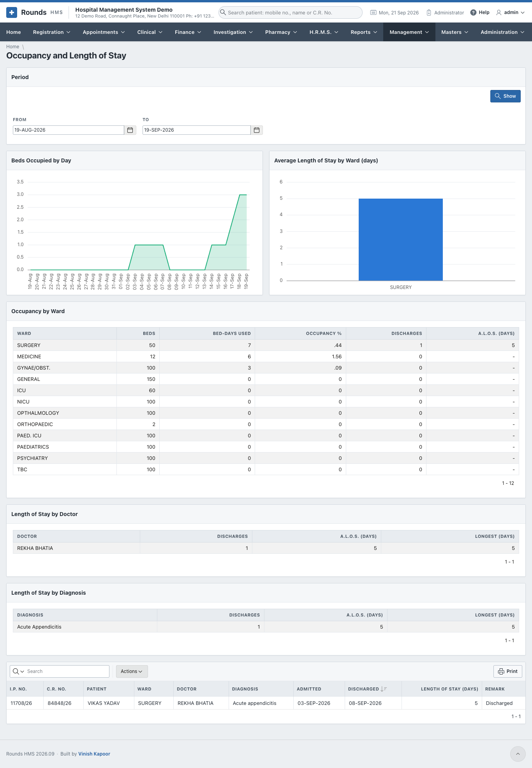Click the Help question mark icon
Viewport: 532px width, 768px height.
tap(473, 12)
